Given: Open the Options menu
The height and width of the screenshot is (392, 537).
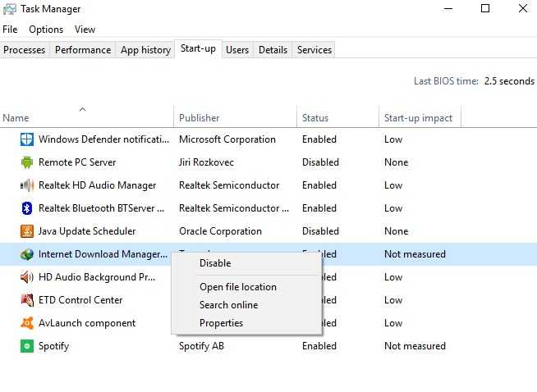Looking at the screenshot, I should (x=46, y=30).
